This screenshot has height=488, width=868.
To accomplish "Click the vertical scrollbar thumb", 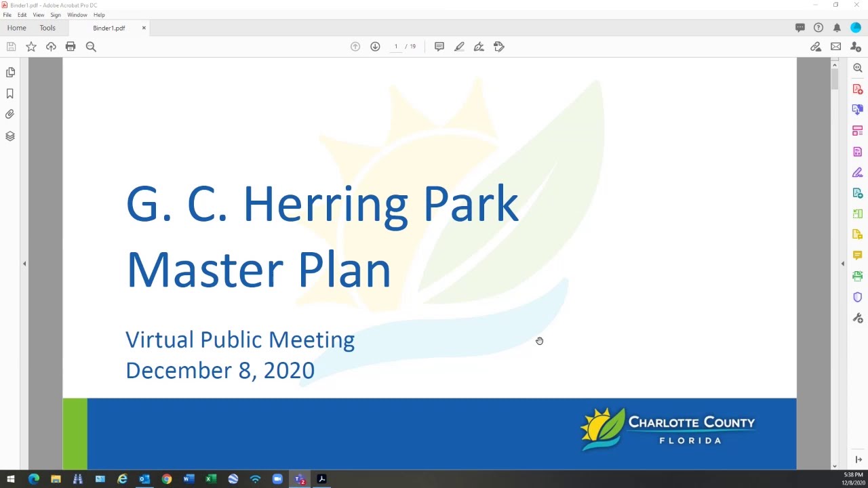I will [835, 78].
